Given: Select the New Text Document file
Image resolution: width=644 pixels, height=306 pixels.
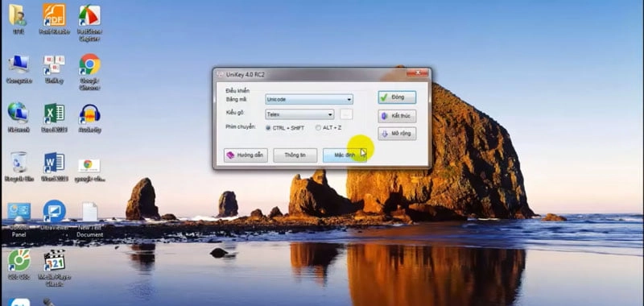Looking at the screenshot, I should pos(89,219).
